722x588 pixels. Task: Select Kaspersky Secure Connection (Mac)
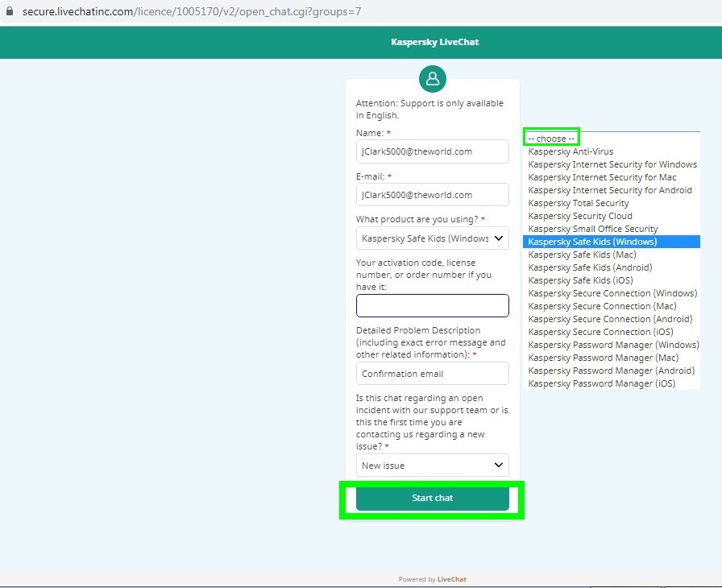pyautogui.click(x=612, y=306)
